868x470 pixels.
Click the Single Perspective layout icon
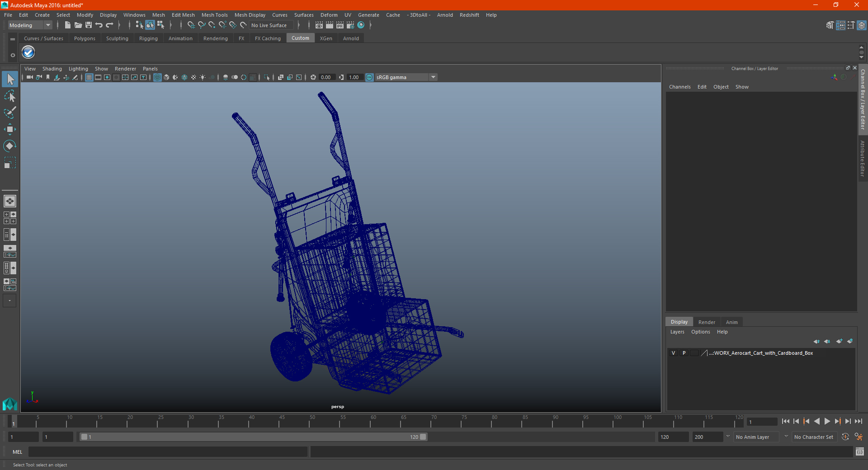click(10, 201)
